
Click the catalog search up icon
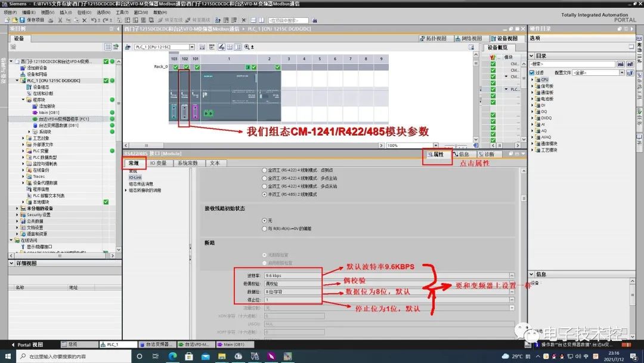(630, 64)
